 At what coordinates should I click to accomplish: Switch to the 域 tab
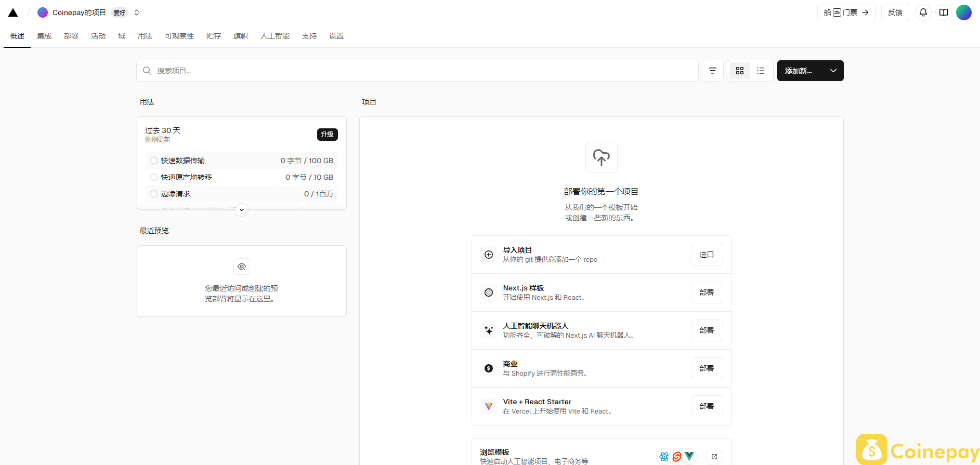point(122,36)
